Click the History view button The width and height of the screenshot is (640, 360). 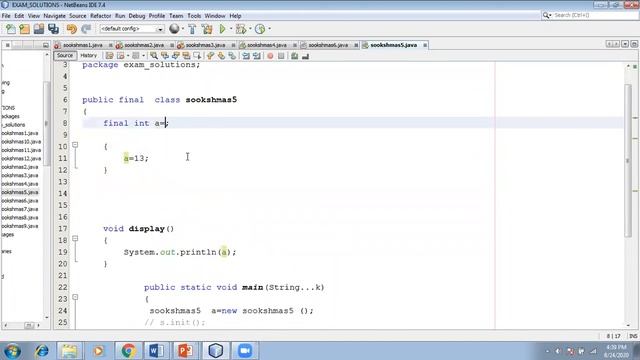coord(89,56)
